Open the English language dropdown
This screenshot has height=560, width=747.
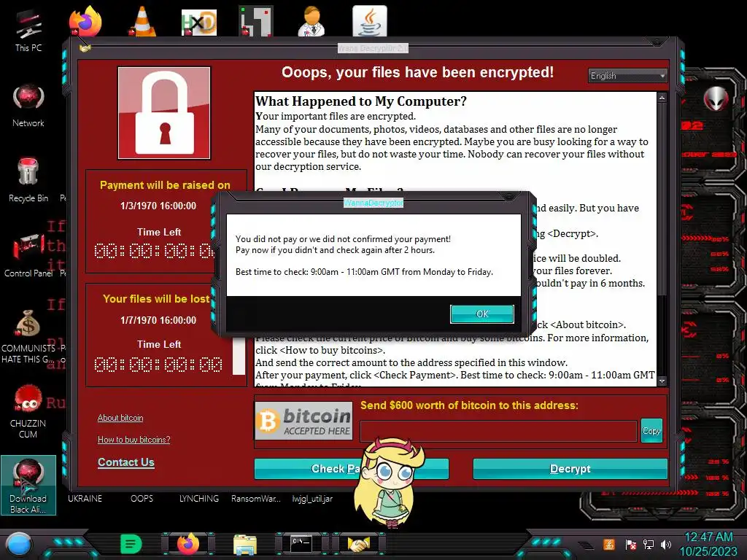[627, 76]
